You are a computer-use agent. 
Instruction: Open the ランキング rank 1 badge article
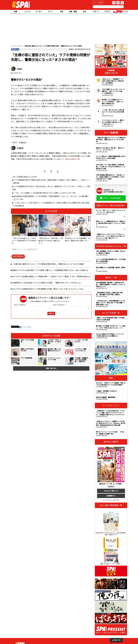(98, 80)
